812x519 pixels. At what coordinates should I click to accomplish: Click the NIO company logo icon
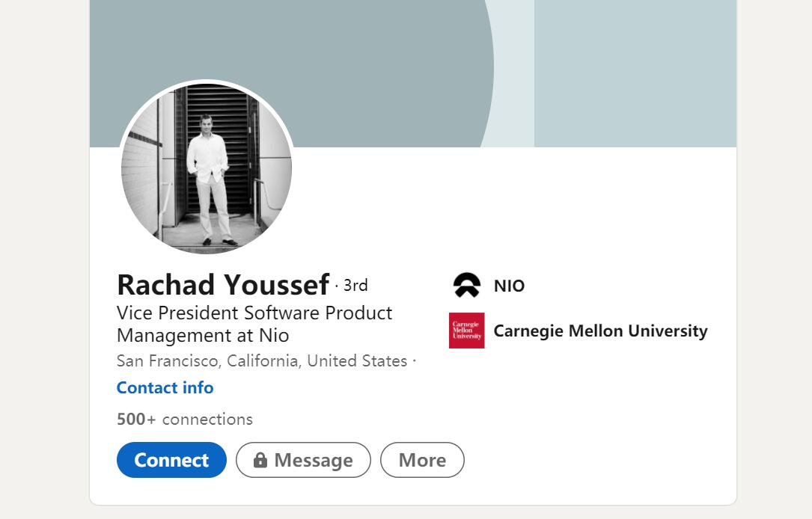[467, 286]
